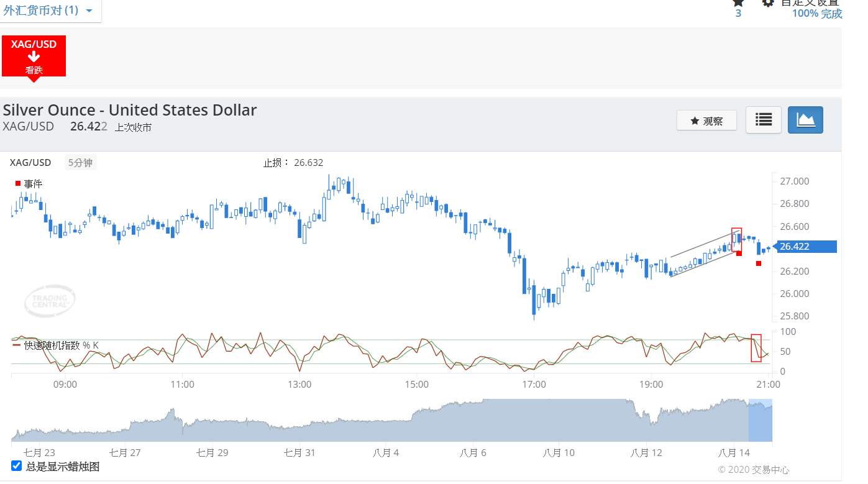Toggle the 快速随机指数 %K series legend

click(56, 345)
